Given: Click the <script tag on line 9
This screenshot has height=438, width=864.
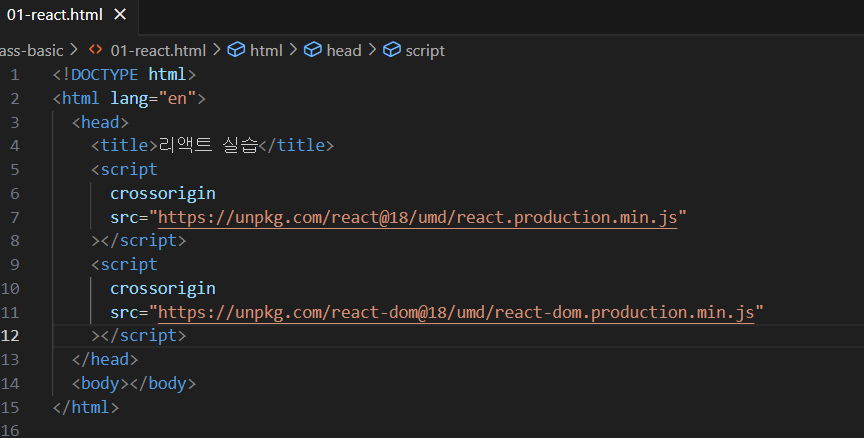Looking at the screenshot, I should tap(125, 264).
